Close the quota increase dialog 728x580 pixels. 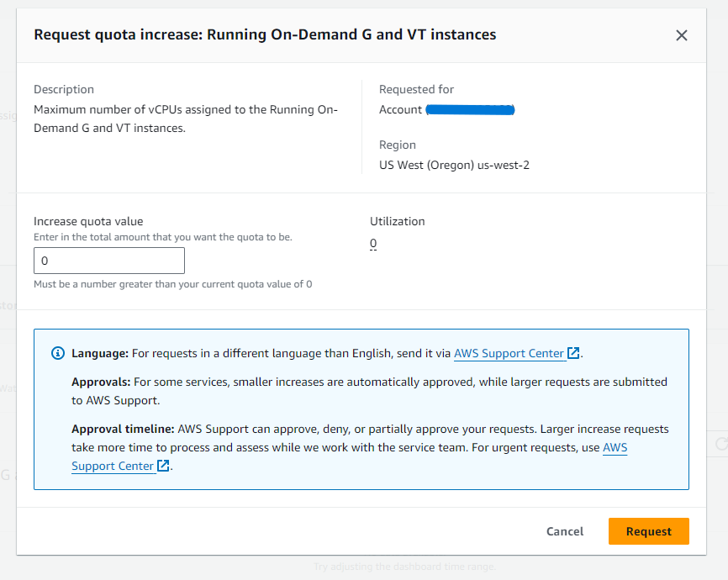coord(681,35)
